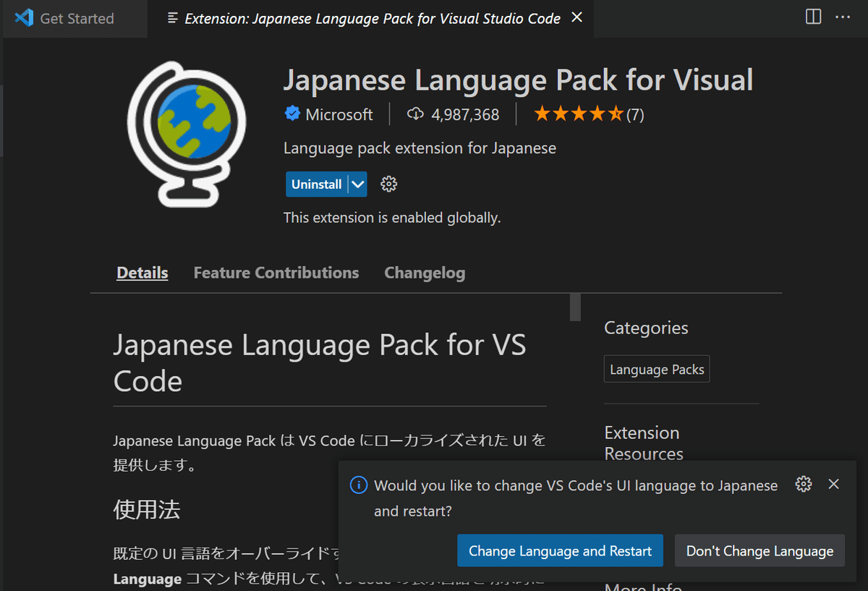Uninstall the Japanese Language Pack
The width and height of the screenshot is (868, 591).
tap(316, 184)
